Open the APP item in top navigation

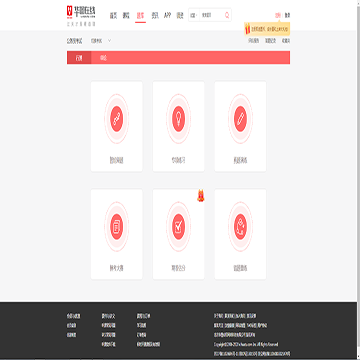[167, 15]
